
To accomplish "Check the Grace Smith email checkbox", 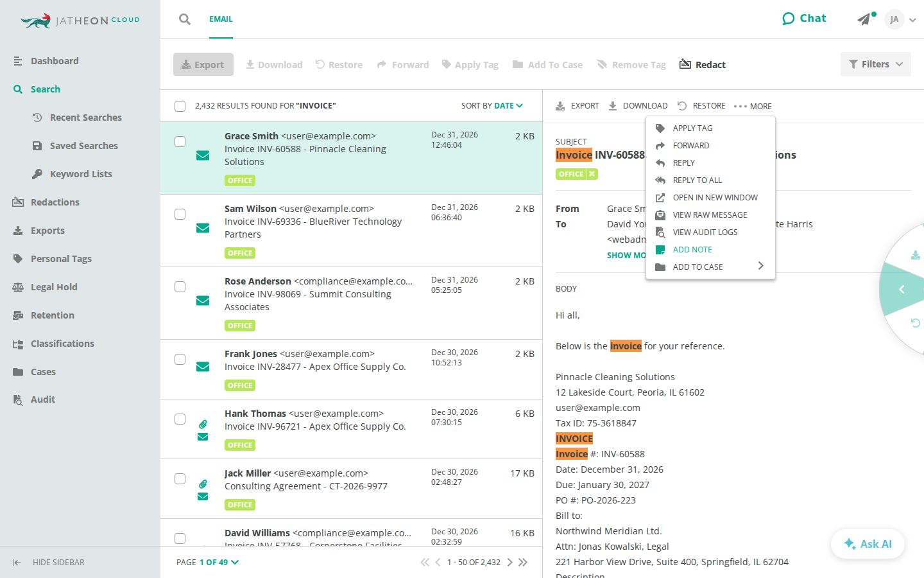I will point(180,141).
